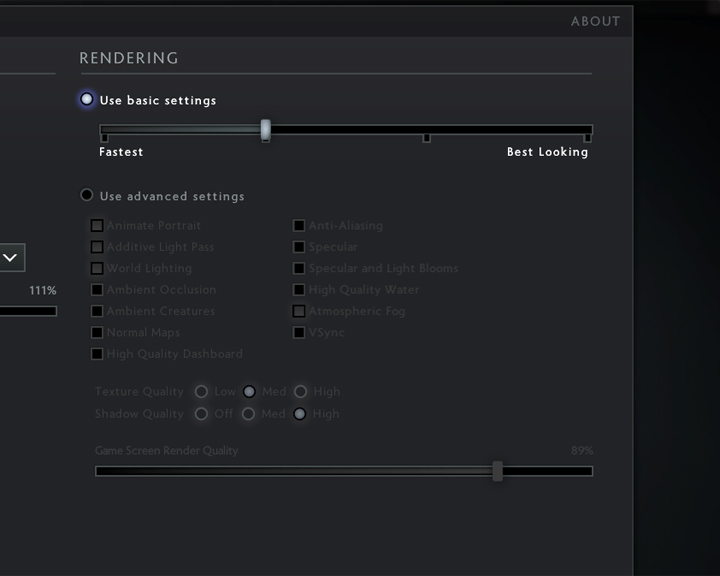Viewport: 720px width, 576px height.
Task: Toggle the Ambient Occlusion checkbox
Action: click(97, 290)
